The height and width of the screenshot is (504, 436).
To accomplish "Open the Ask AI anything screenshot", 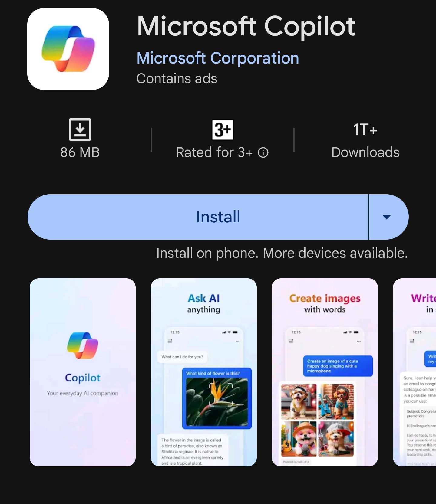I will coord(204,372).
